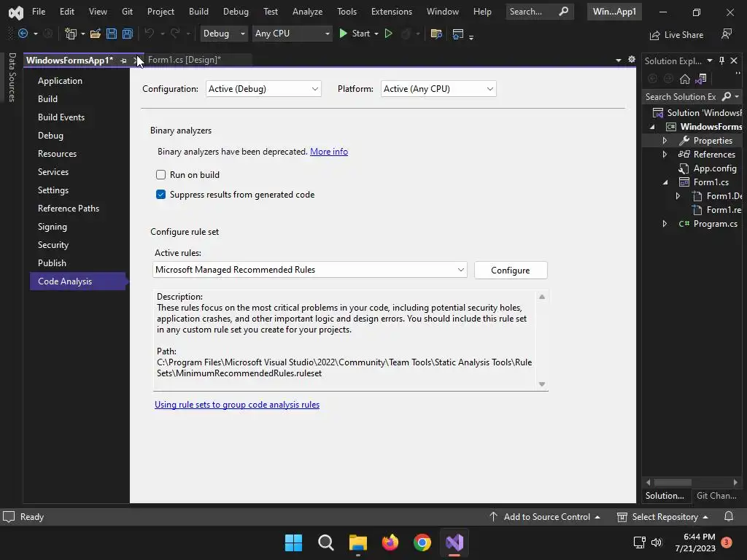The height and width of the screenshot is (560, 747).
Task: Click the Configure button
Action: [x=511, y=270]
